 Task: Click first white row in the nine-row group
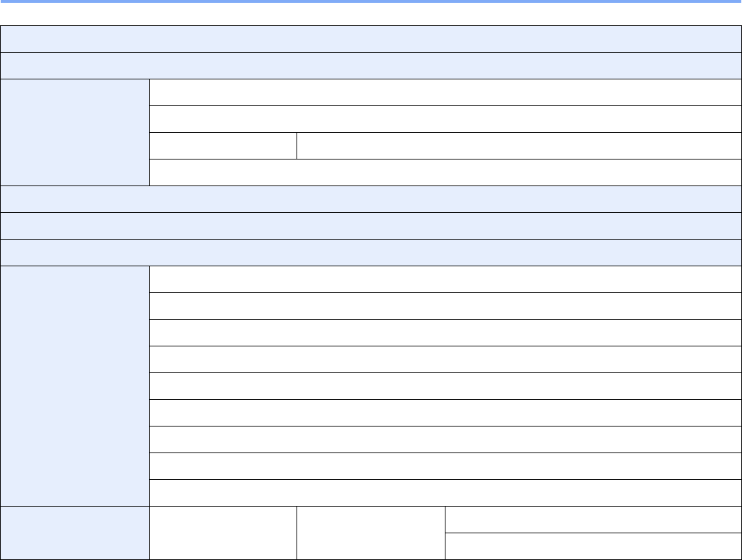click(x=445, y=279)
